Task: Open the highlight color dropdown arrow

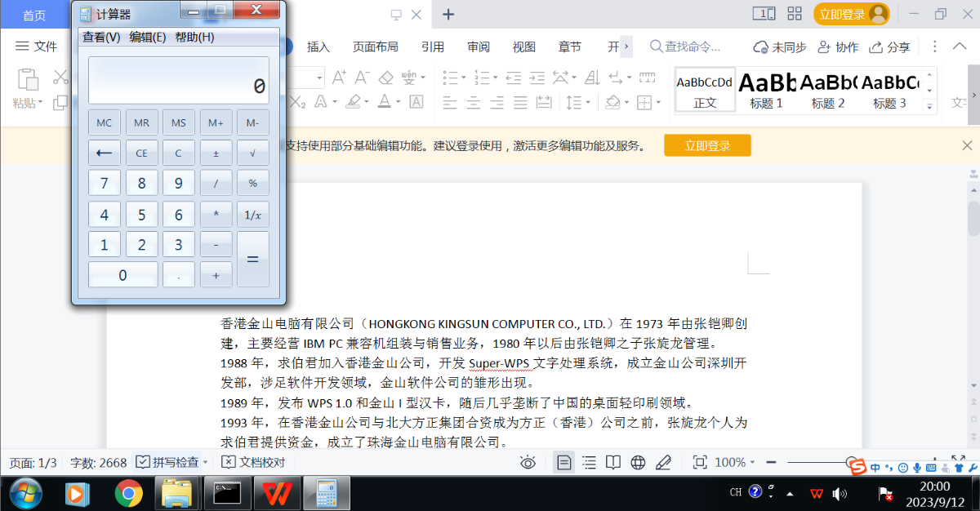Action: click(367, 103)
